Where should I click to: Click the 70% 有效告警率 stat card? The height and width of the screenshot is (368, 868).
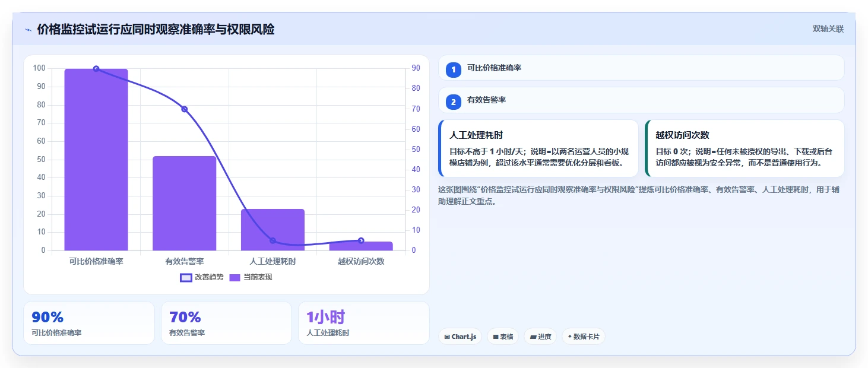click(x=226, y=323)
